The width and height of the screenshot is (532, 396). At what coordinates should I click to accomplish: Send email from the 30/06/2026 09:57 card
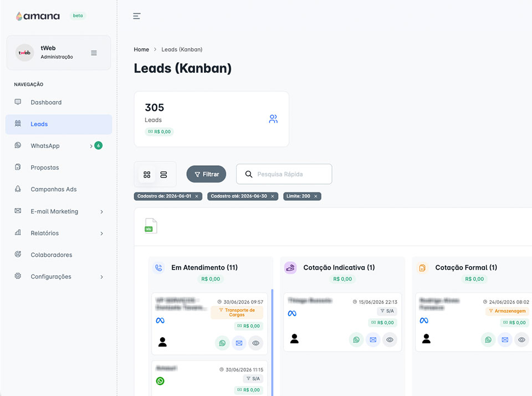[239, 343]
